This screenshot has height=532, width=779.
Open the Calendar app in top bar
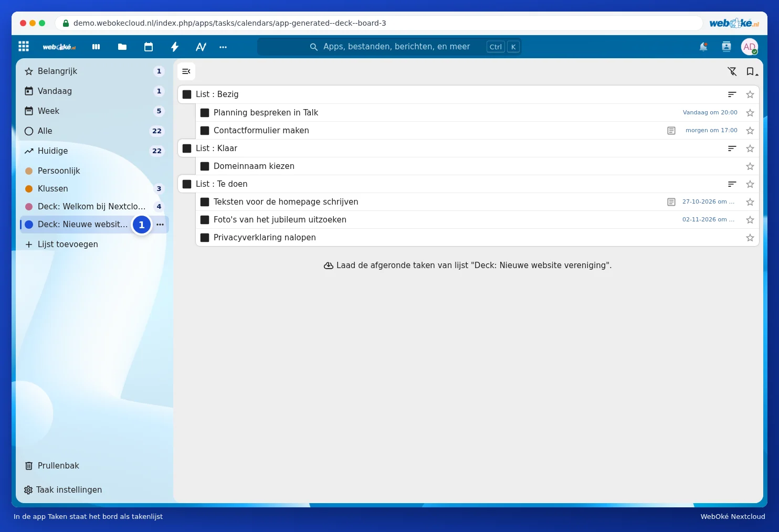(149, 47)
